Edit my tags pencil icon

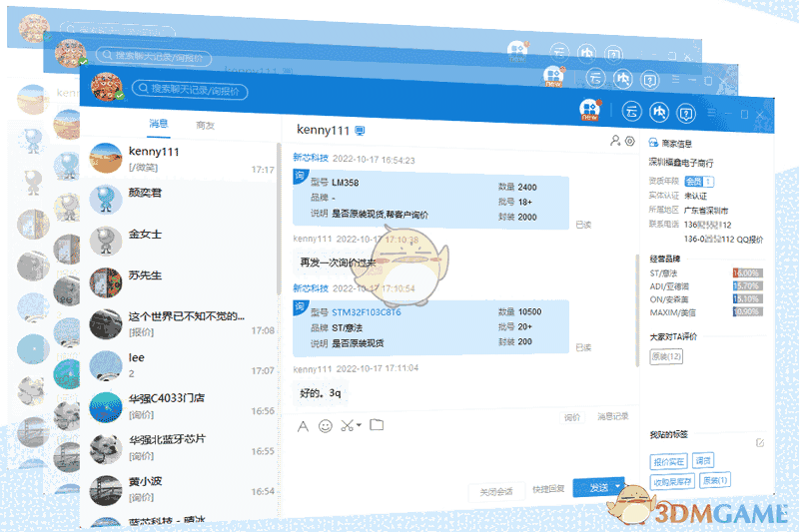point(760,442)
